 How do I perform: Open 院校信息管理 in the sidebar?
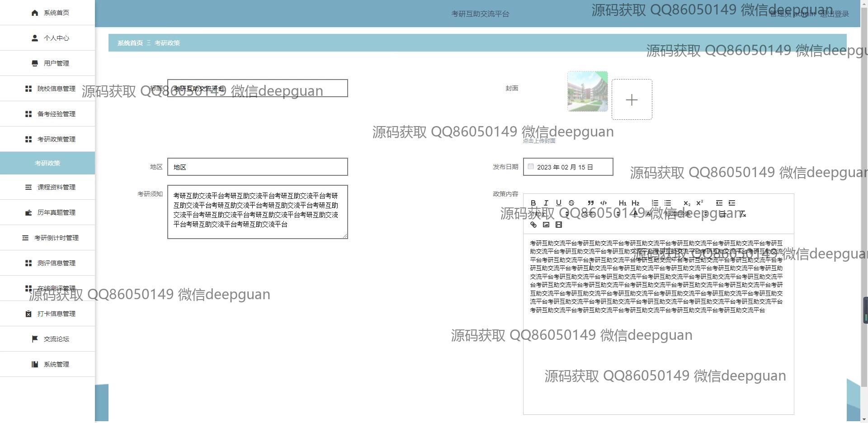click(x=56, y=89)
